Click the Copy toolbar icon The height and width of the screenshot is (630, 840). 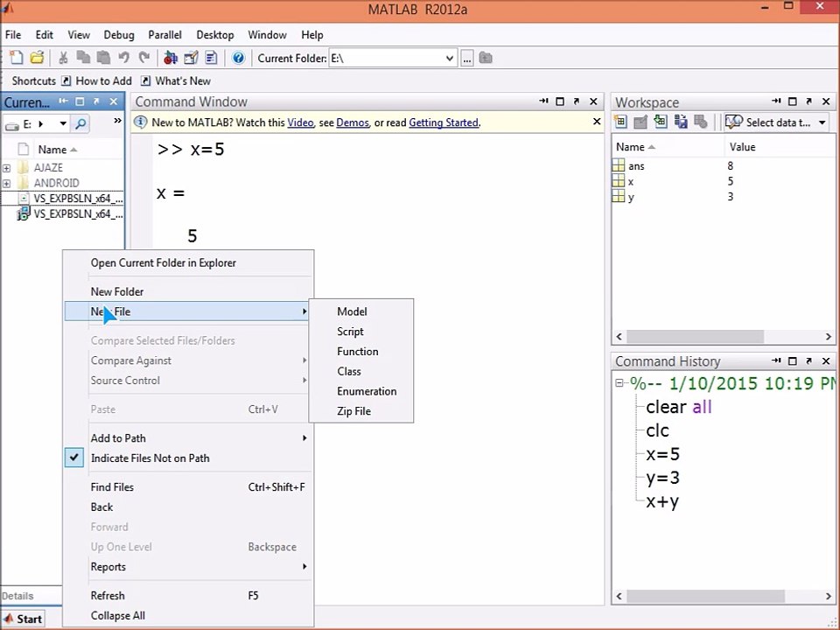[x=83, y=58]
